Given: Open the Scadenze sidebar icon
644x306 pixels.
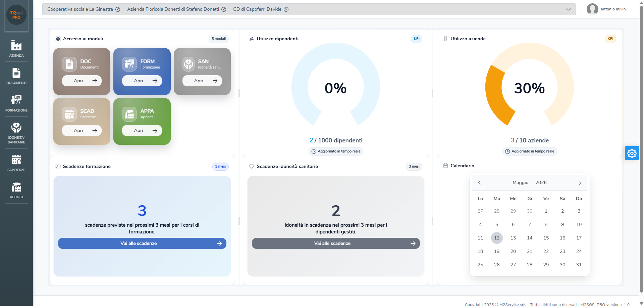Looking at the screenshot, I should point(16,163).
